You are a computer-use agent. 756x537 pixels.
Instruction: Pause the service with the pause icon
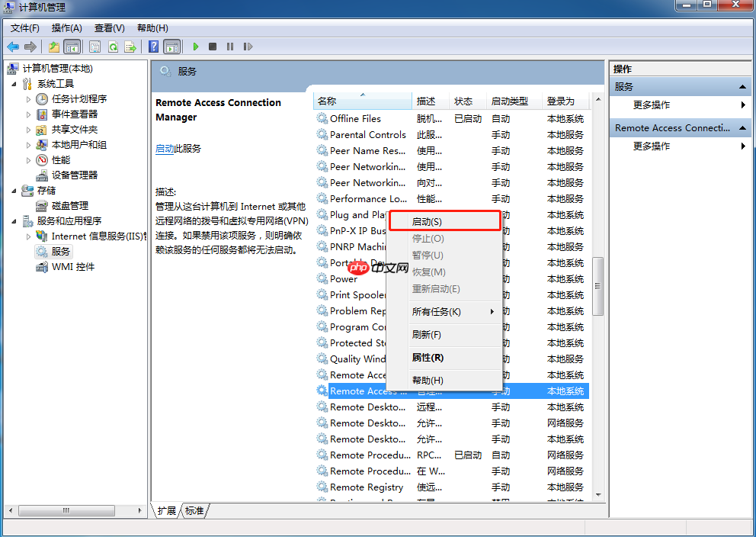click(x=232, y=47)
